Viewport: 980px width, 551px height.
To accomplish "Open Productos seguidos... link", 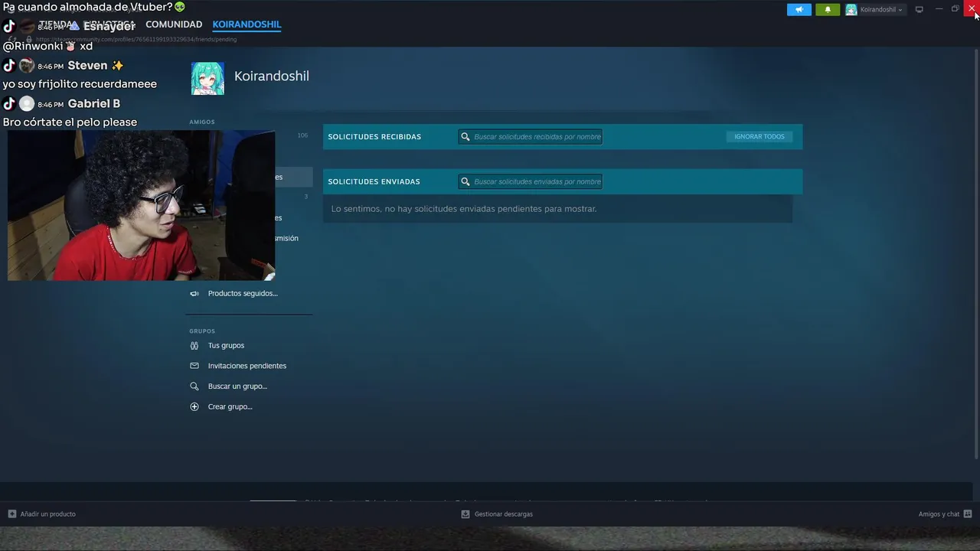I will pyautogui.click(x=243, y=294).
